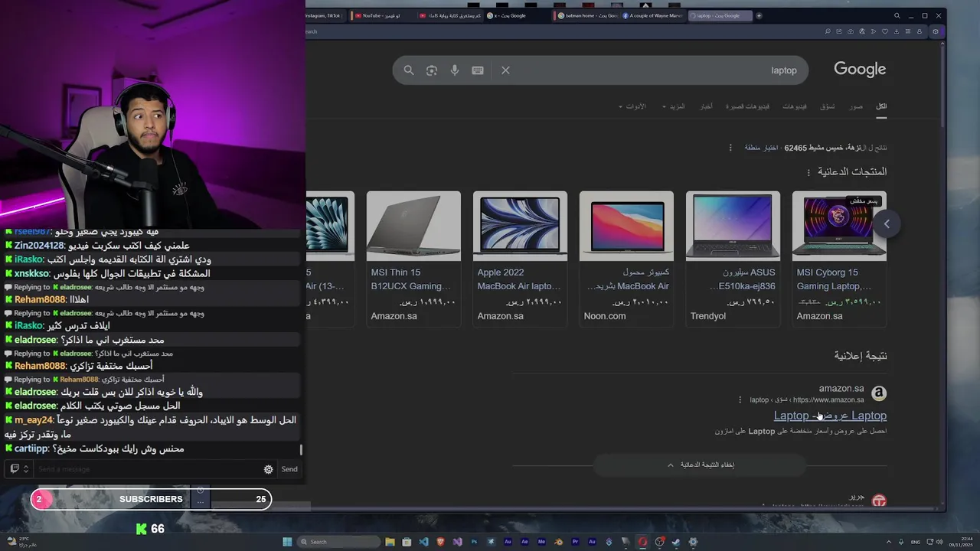
Task: Click the Google logo
Action: [860, 70]
